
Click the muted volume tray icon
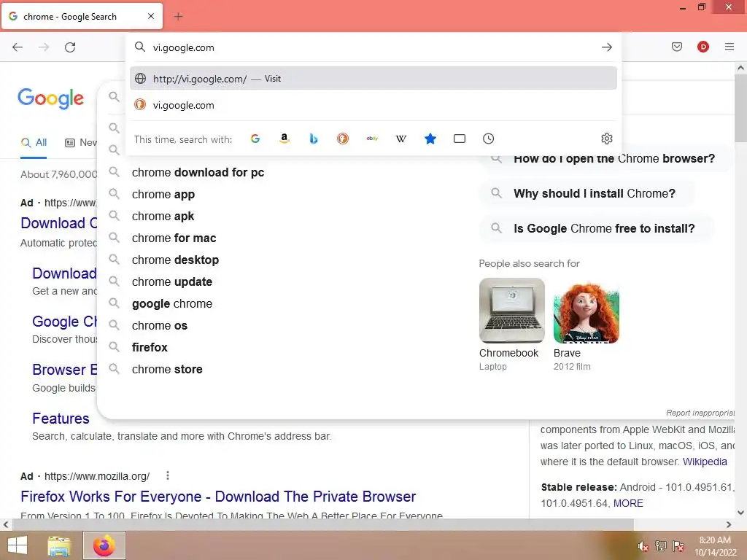tap(643, 546)
